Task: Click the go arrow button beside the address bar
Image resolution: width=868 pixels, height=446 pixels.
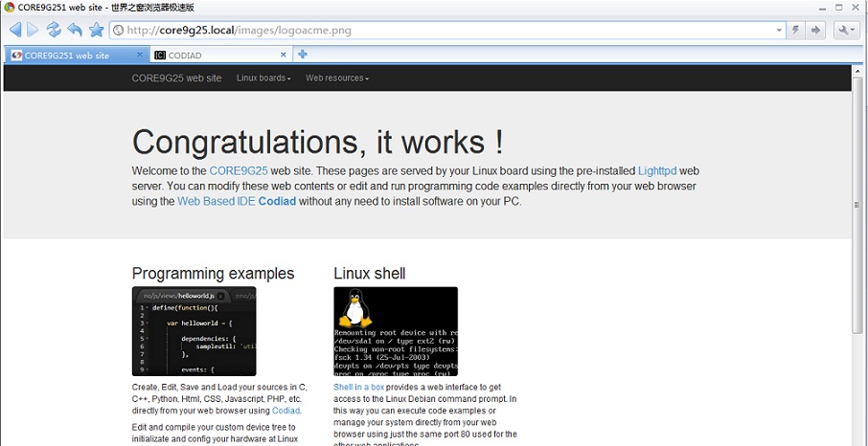Action: (815, 31)
